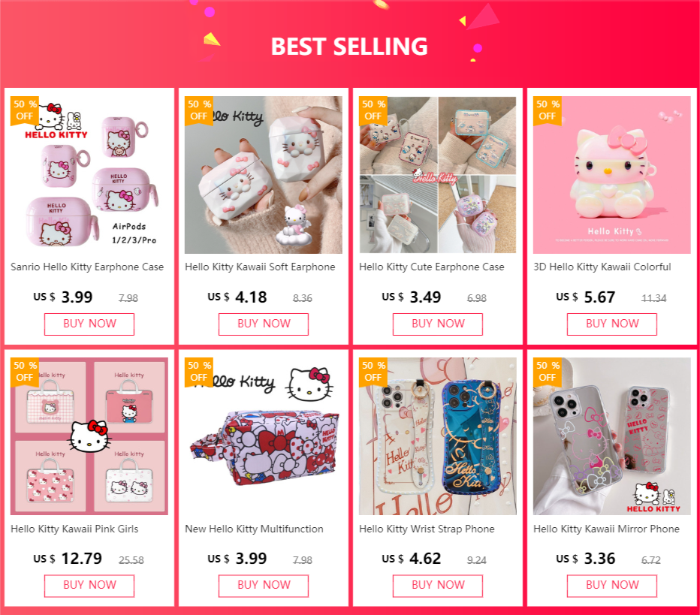Open the Hello Kitty Cute Earphone Case image
The height and width of the screenshot is (615, 700).
coord(437,175)
